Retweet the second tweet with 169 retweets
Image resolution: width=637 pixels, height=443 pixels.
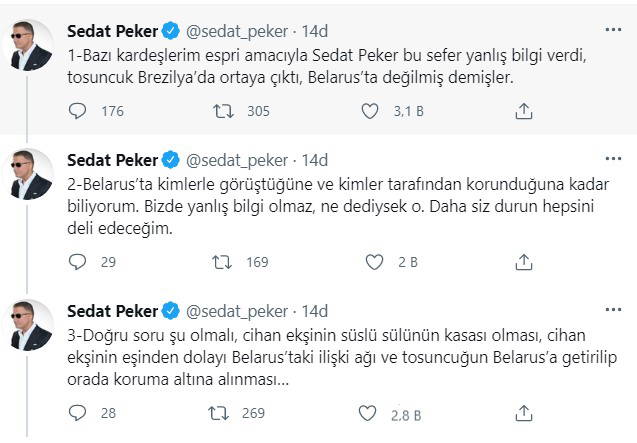227,262
